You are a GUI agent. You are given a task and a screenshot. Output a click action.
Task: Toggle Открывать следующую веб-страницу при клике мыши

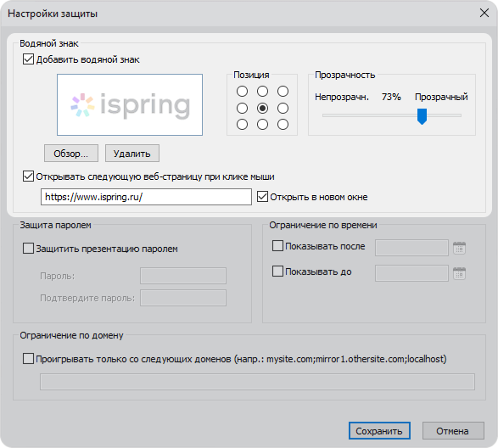click(28, 176)
